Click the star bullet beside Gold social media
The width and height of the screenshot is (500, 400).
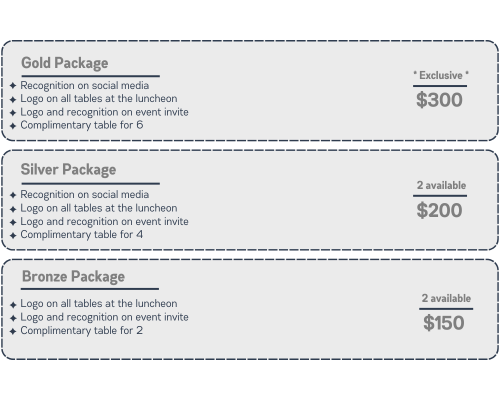click(13, 86)
